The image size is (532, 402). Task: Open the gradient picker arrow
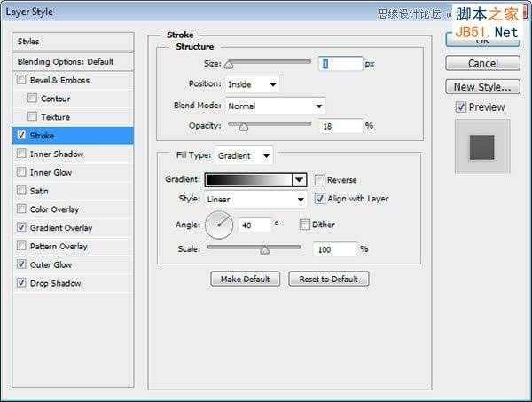point(300,180)
